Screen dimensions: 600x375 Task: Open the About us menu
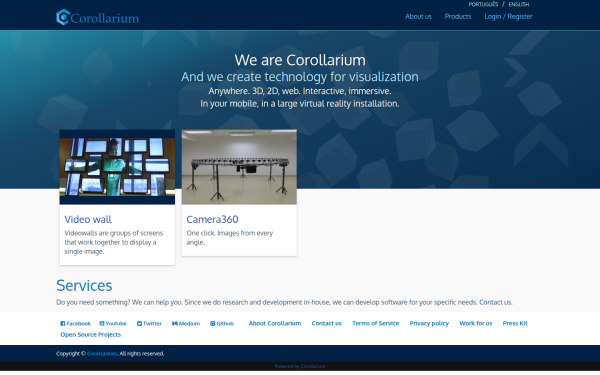coord(418,16)
